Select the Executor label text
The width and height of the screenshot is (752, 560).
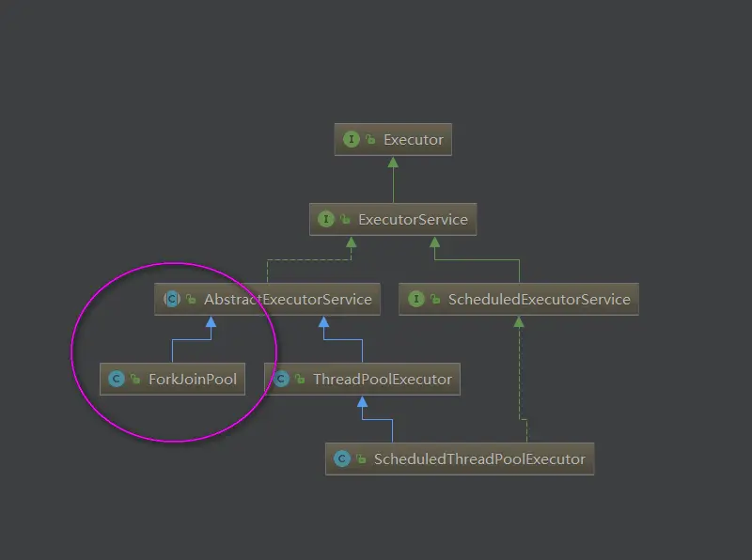[x=414, y=139]
